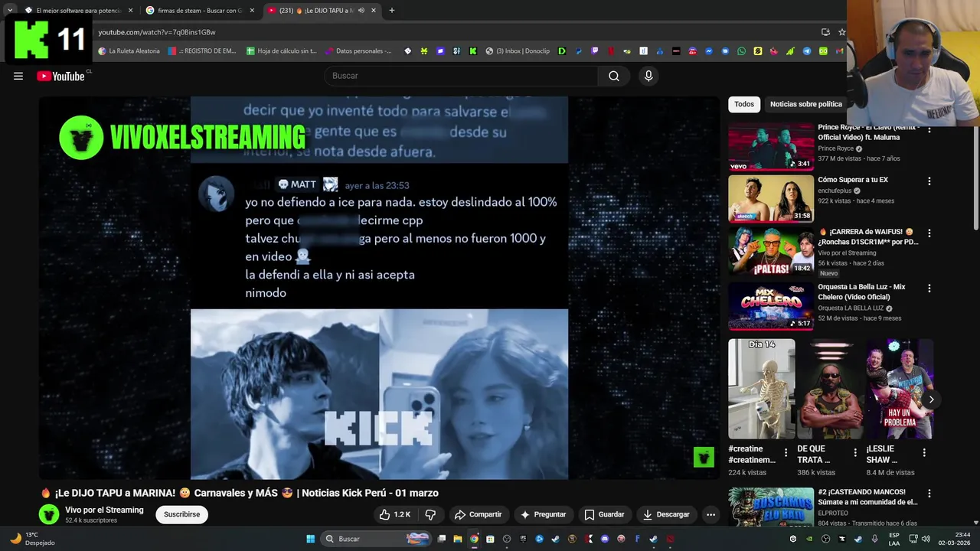Screen dimensions: 980x551
Task: Open WhatsApp bookmark icon
Action: point(741,51)
